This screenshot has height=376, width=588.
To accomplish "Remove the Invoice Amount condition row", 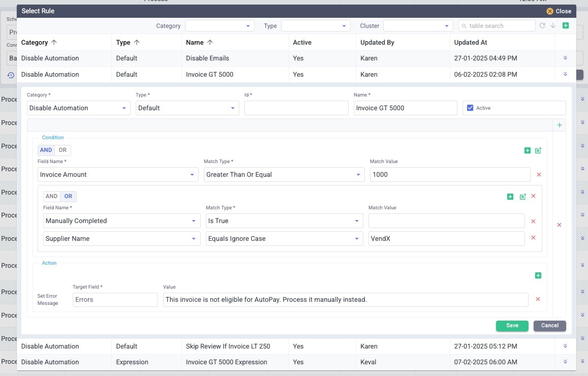I will [539, 175].
